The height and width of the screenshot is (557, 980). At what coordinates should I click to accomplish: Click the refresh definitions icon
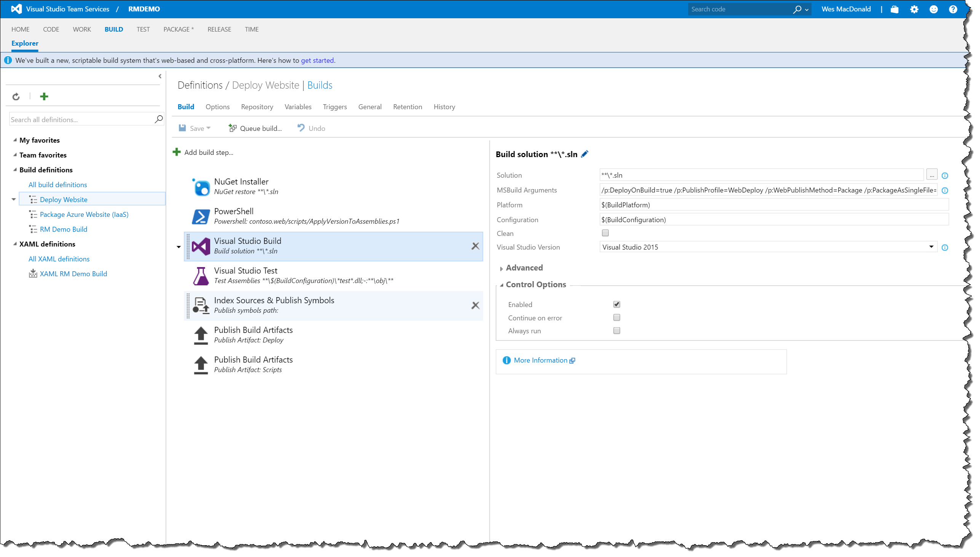pyautogui.click(x=16, y=96)
